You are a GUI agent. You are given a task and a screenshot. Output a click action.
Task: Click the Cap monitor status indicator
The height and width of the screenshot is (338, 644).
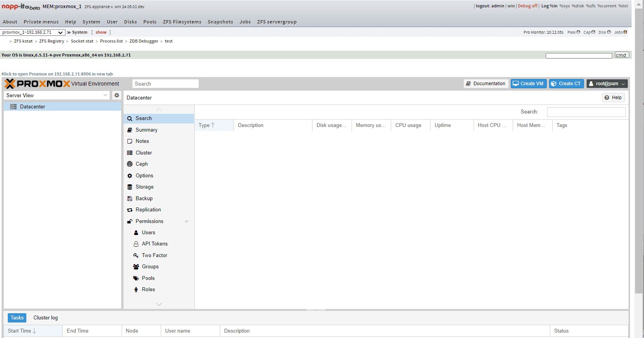tap(593, 32)
